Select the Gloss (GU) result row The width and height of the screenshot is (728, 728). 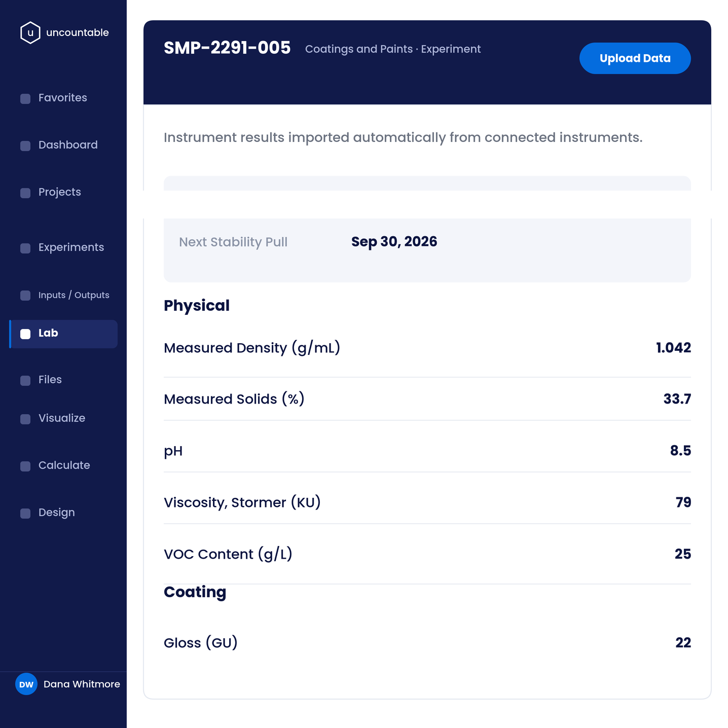(427, 643)
